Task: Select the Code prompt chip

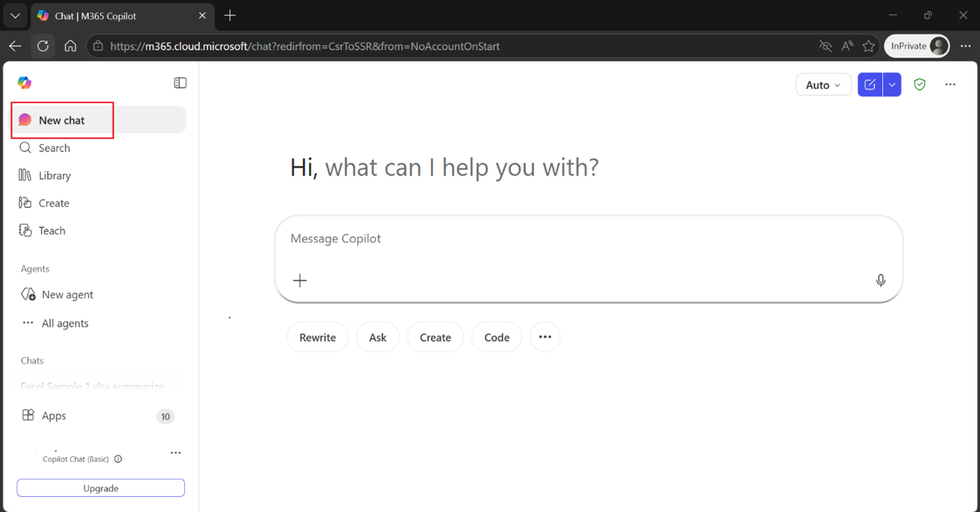Action: tap(497, 337)
